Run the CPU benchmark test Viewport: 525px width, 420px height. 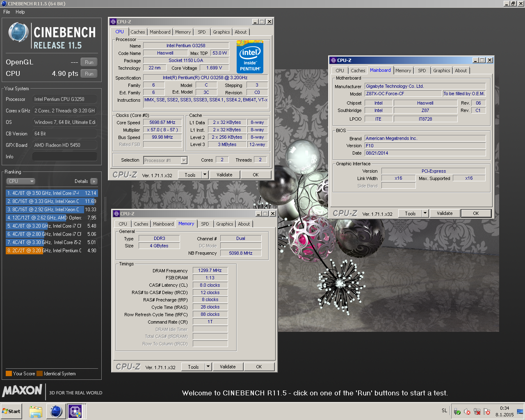(89, 74)
